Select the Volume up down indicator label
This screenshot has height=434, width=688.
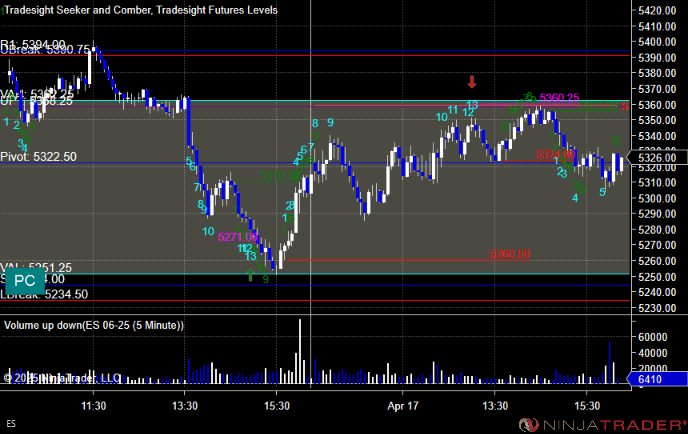pos(94,325)
